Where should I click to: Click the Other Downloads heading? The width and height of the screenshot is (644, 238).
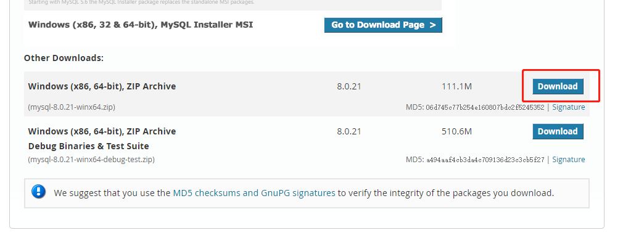(64, 58)
